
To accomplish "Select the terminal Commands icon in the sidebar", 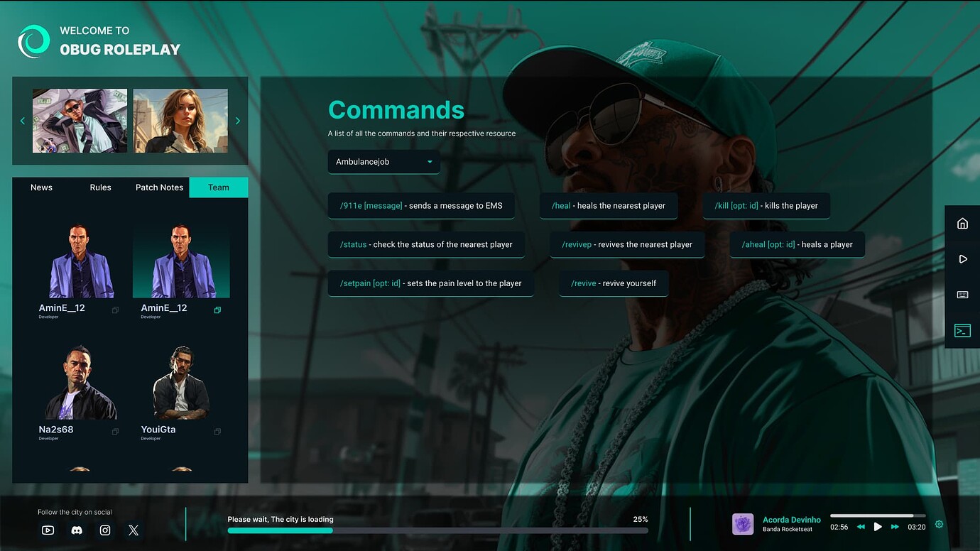I will tap(962, 330).
